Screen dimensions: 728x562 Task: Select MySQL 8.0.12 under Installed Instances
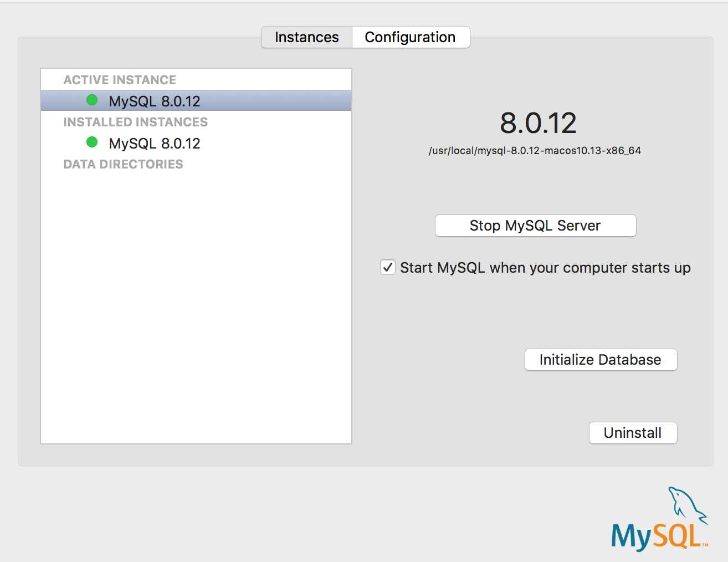click(x=196, y=143)
